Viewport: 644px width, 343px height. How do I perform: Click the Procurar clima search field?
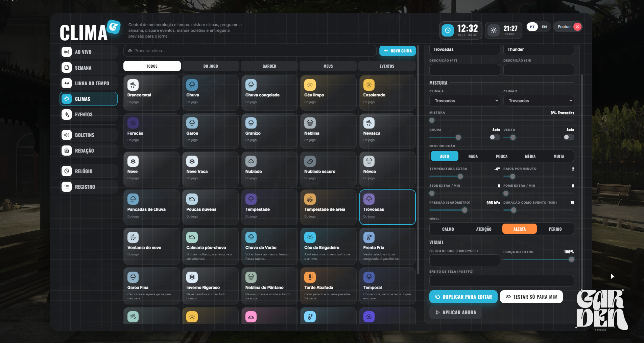click(x=250, y=51)
